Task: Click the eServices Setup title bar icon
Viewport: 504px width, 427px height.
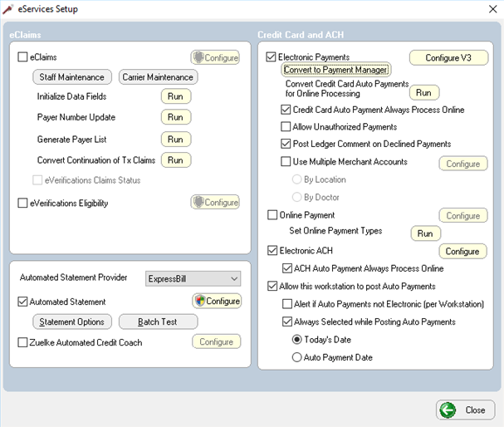Action: click(x=7, y=9)
